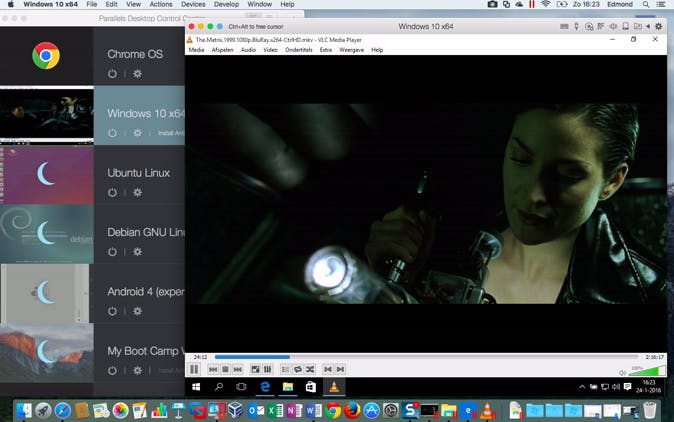Open the macOS Devices menu
Screen dimensions: 674x422
point(193,4)
